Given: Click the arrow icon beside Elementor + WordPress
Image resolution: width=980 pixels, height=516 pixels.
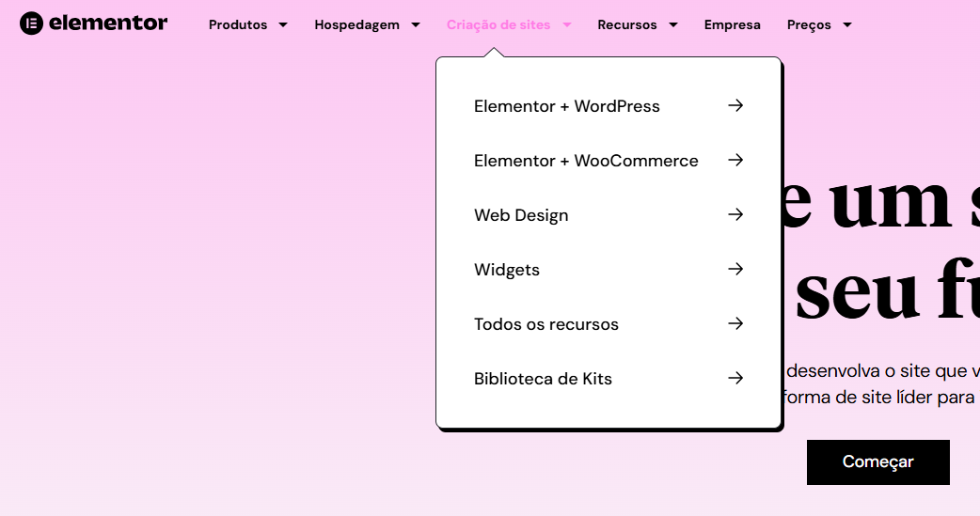Looking at the screenshot, I should click(735, 105).
